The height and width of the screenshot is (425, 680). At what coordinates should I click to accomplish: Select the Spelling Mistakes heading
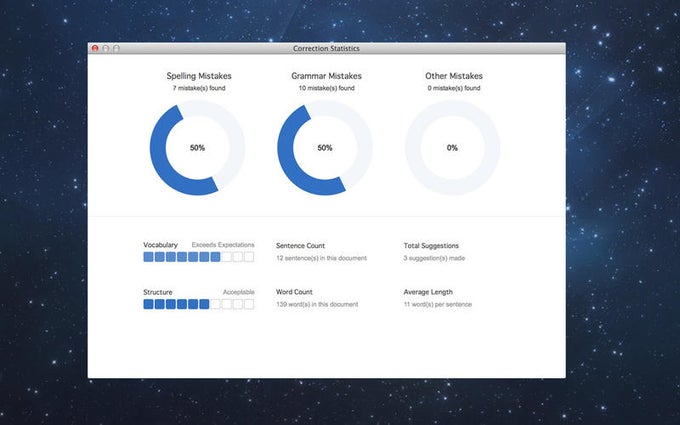(199, 76)
